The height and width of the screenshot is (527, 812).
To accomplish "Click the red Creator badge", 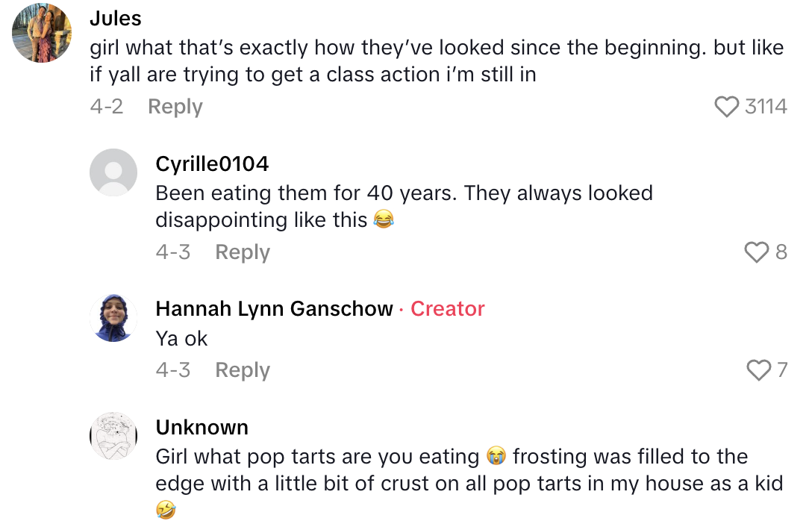I will pyautogui.click(x=448, y=309).
